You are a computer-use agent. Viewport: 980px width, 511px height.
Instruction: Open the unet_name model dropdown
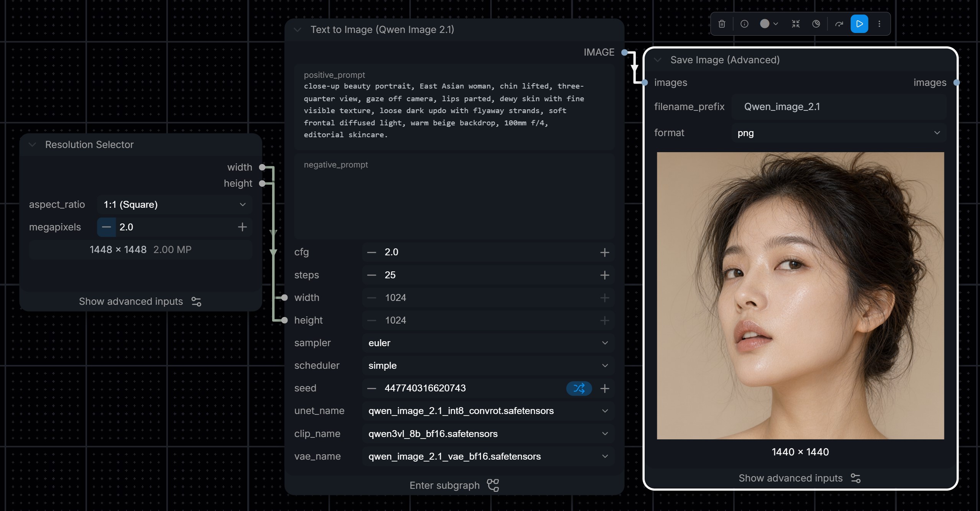(x=488, y=411)
